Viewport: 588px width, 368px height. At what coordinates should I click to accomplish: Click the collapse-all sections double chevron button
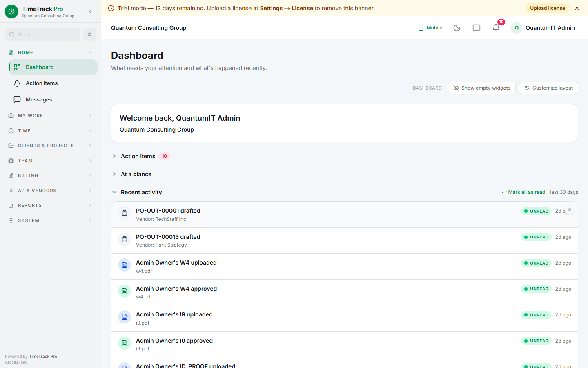coord(89,34)
